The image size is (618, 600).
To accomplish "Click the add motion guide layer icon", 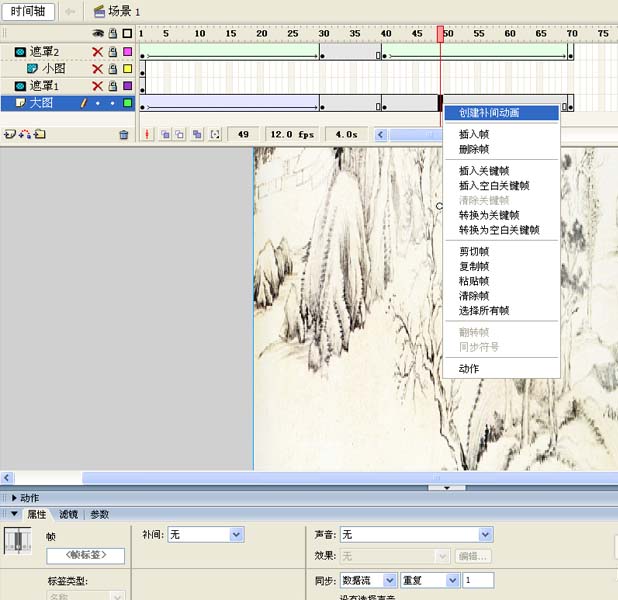I will click(x=25, y=134).
